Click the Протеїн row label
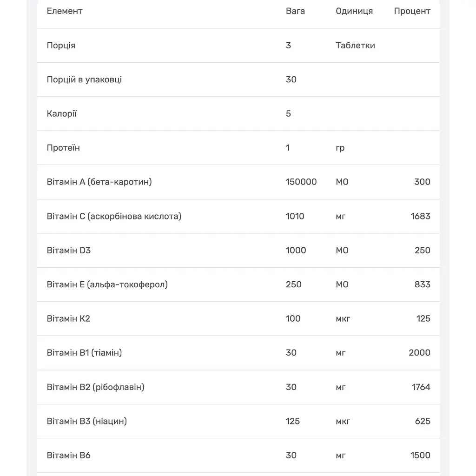The image size is (476, 476). pyautogui.click(x=63, y=148)
